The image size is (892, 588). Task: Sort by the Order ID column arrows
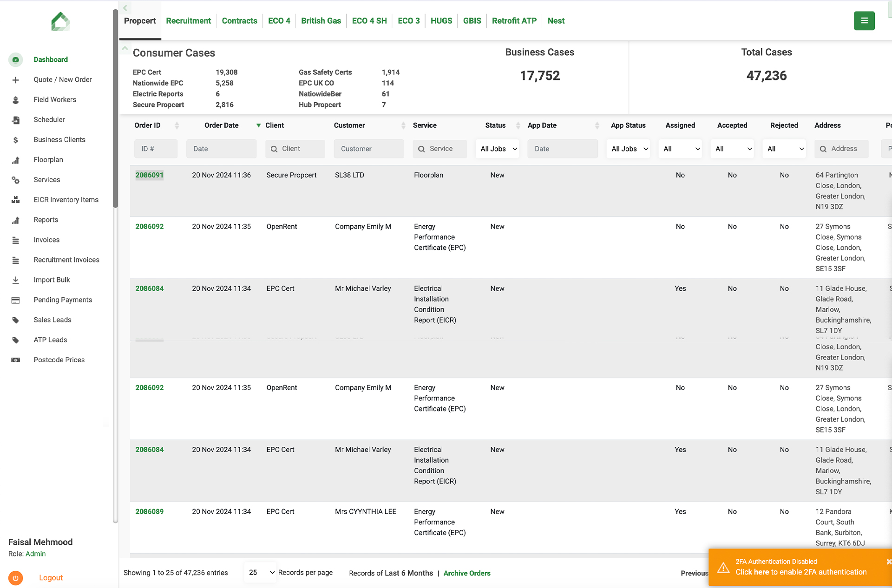[177, 125]
